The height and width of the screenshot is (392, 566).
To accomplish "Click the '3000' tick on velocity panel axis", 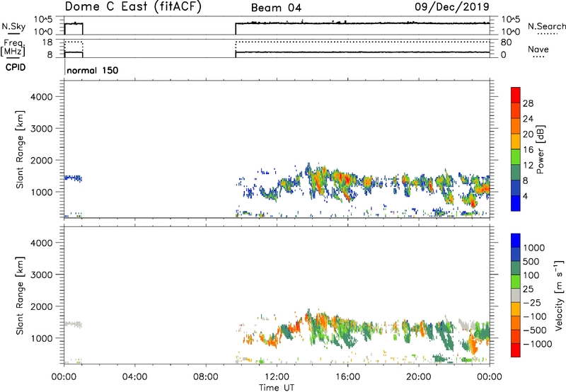I will [42, 275].
